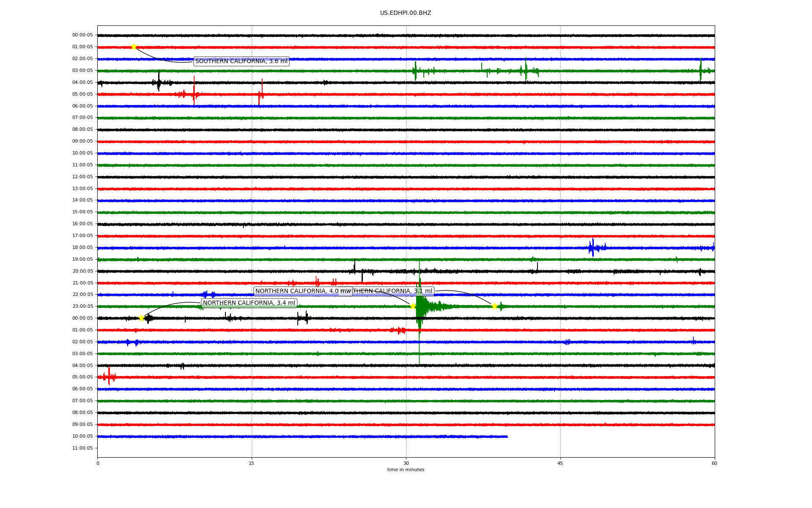This screenshot has height=508, width=812.
Task: Click the 23:00:05 row time label
Action: [82, 306]
